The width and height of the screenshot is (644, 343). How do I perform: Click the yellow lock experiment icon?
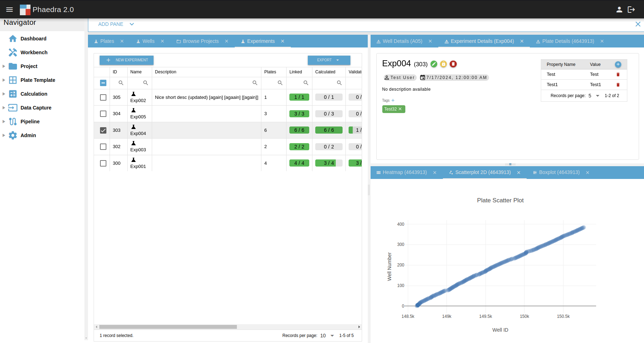click(443, 64)
